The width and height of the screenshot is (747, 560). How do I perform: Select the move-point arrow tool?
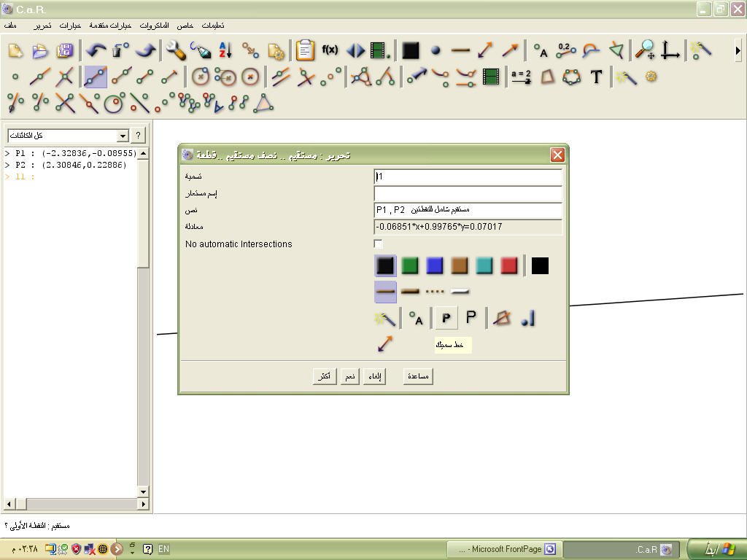pyautogui.click(x=417, y=77)
